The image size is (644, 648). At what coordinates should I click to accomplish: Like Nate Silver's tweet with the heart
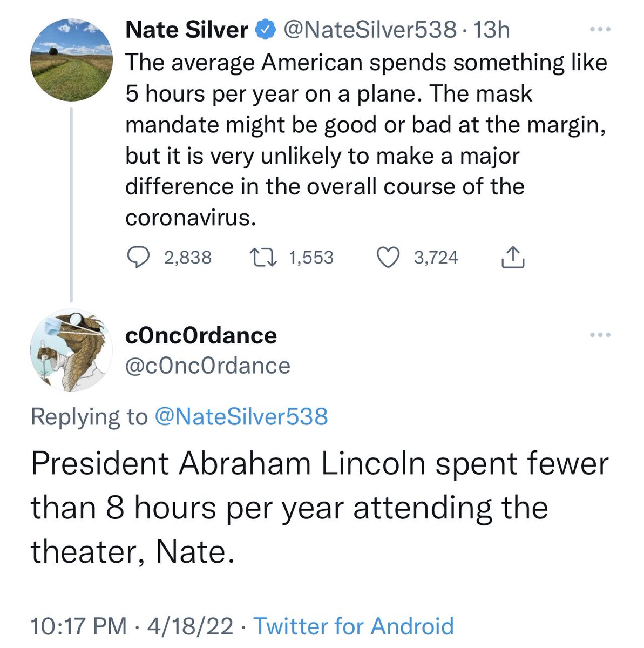pos(387,258)
